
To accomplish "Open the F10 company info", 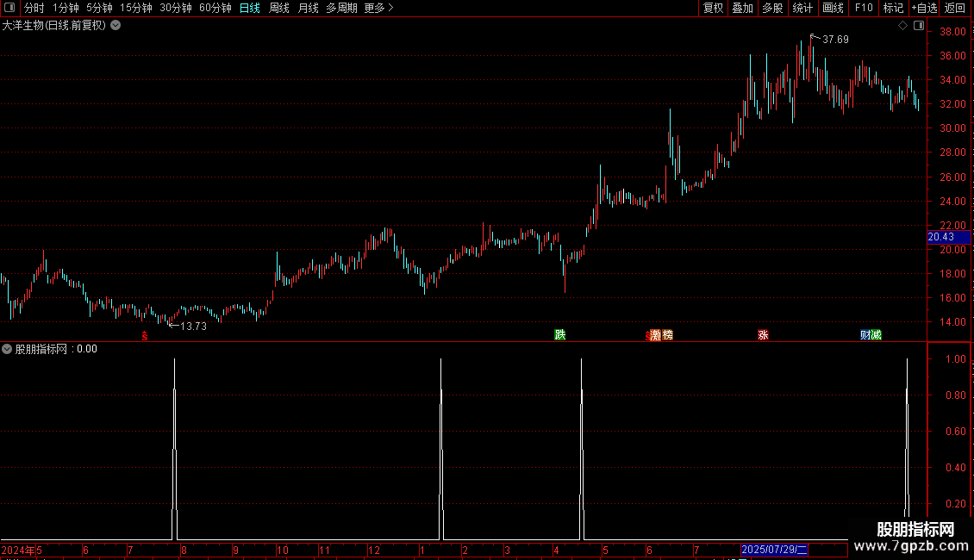I will tap(864, 8).
